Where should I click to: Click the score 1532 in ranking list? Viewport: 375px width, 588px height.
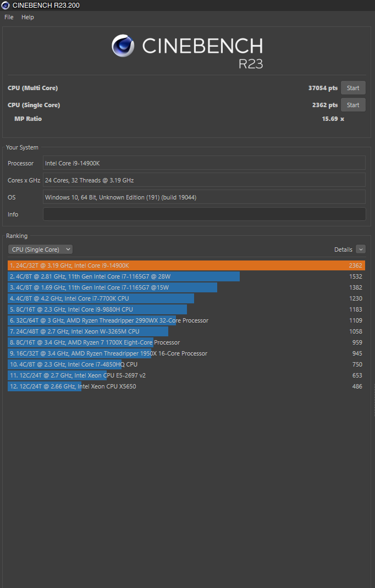356,276
